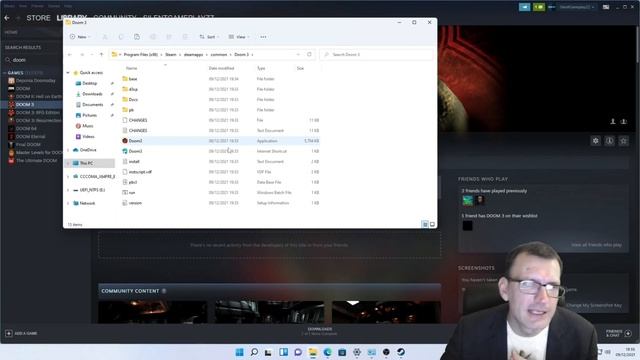Switch Explorer to large thumbnails layout
This screenshot has width=640, height=360.
(432, 224)
